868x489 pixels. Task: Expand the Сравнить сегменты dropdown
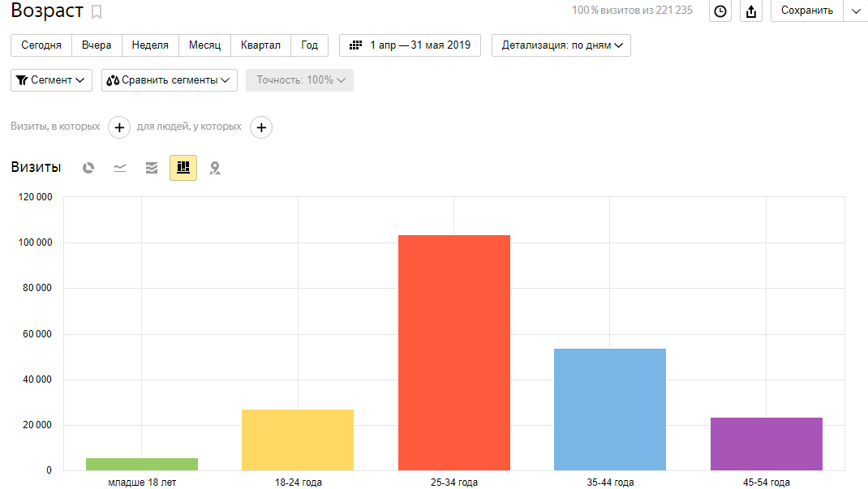(x=170, y=80)
